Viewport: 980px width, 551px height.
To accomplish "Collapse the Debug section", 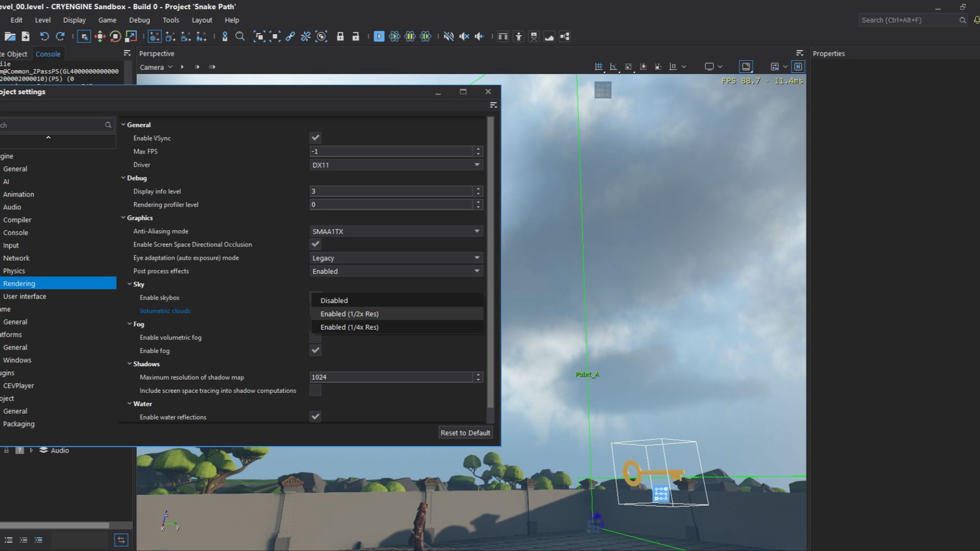I will tap(123, 178).
